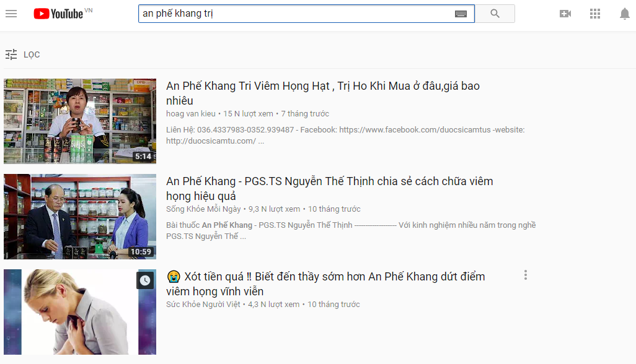Screen dimensions: 636x364
Task: Click the filter sliders icon
Action: coord(11,54)
